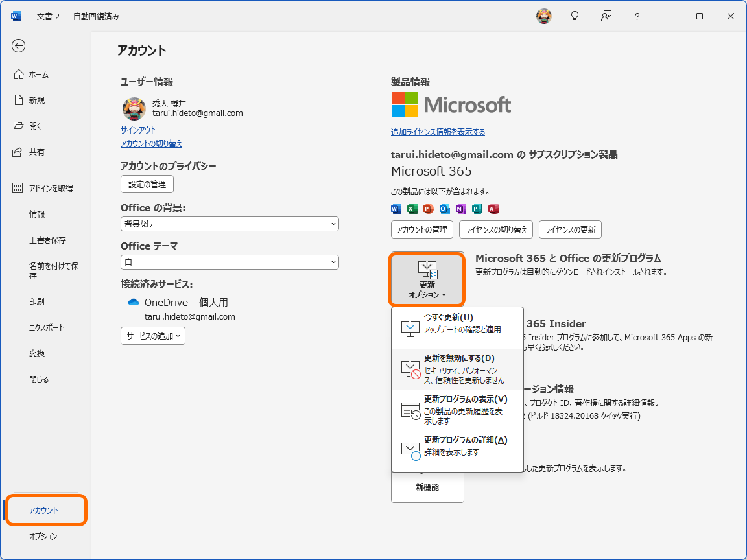Open help via the question mark icon
The height and width of the screenshot is (560, 747).
click(637, 16)
